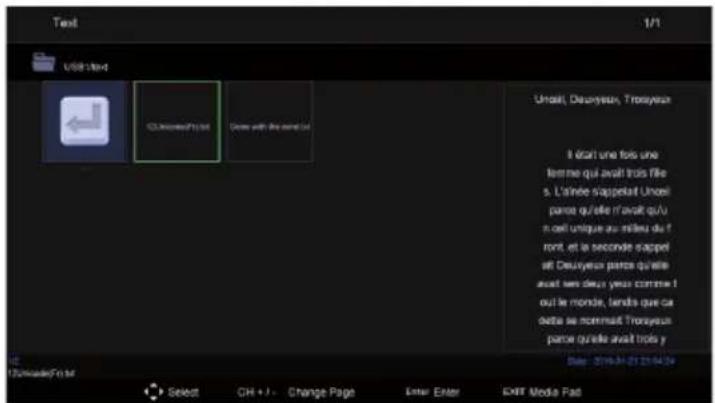
Task: Click the 'Change Page' hint
Action: tap(321, 393)
